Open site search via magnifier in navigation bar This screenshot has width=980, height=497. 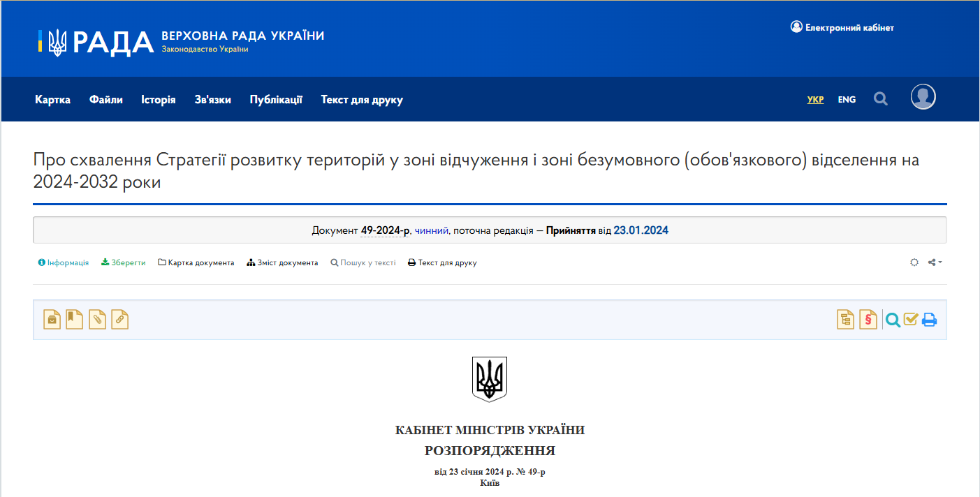[x=881, y=98]
